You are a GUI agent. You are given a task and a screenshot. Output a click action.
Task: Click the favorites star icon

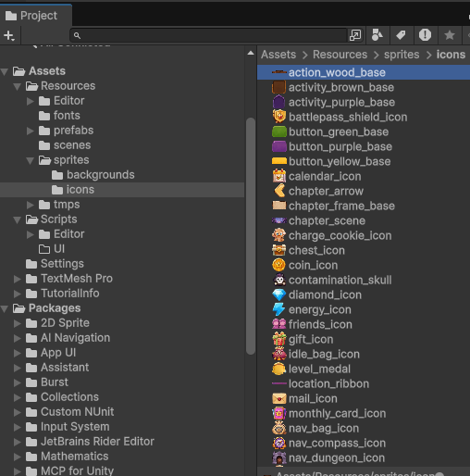point(450,35)
